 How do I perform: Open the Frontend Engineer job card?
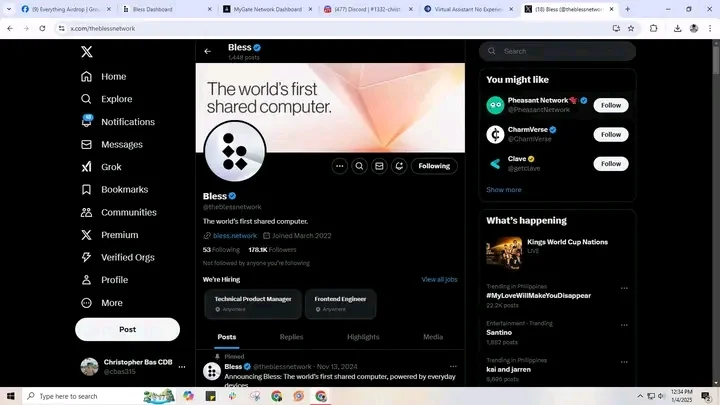[x=340, y=304]
